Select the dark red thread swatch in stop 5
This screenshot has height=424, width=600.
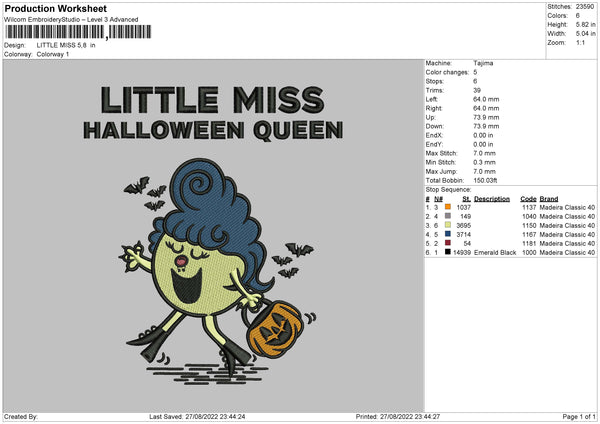(447, 243)
